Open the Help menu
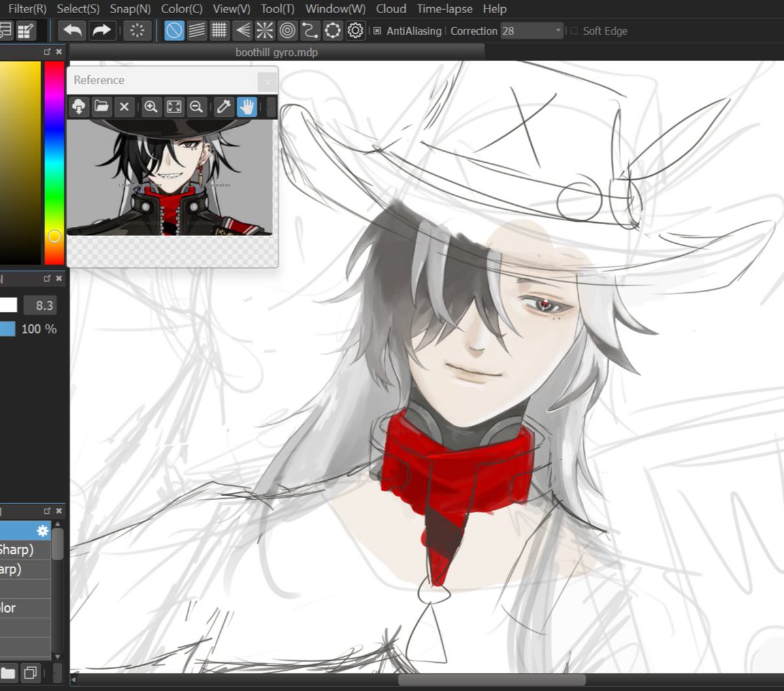Viewport: 784px width, 691px height. [495, 9]
